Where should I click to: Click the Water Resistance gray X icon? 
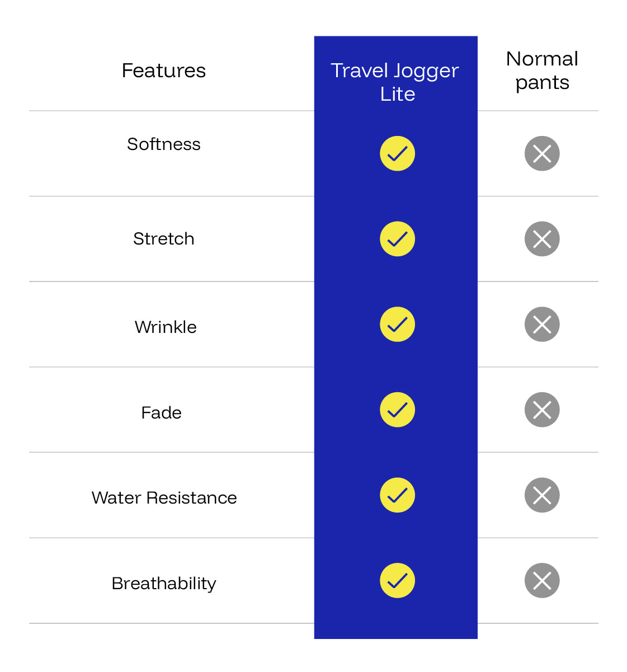tap(542, 495)
